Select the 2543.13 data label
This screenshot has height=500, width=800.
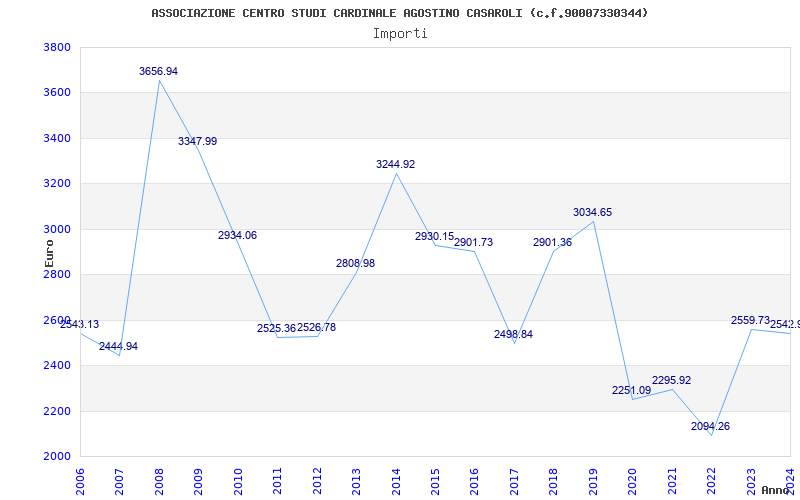tap(79, 324)
